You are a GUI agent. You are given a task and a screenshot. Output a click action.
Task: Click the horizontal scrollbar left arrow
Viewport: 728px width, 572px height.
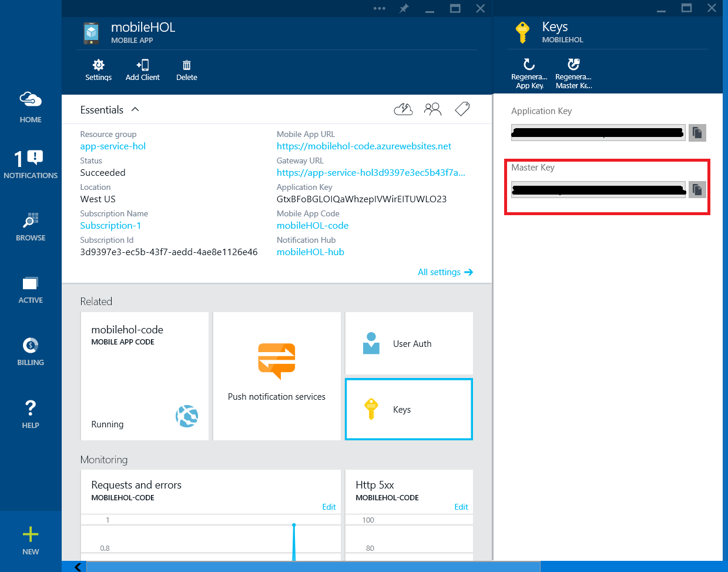(78, 567)
